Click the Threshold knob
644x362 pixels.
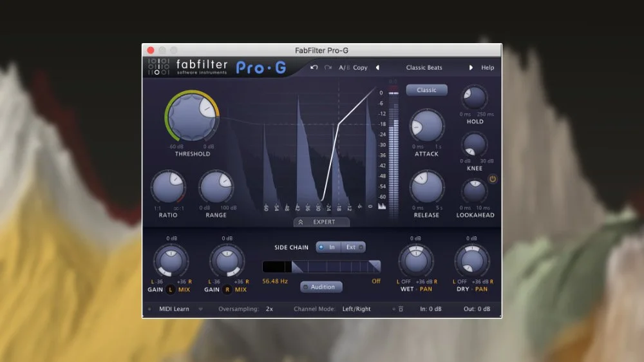pos(192,117)
